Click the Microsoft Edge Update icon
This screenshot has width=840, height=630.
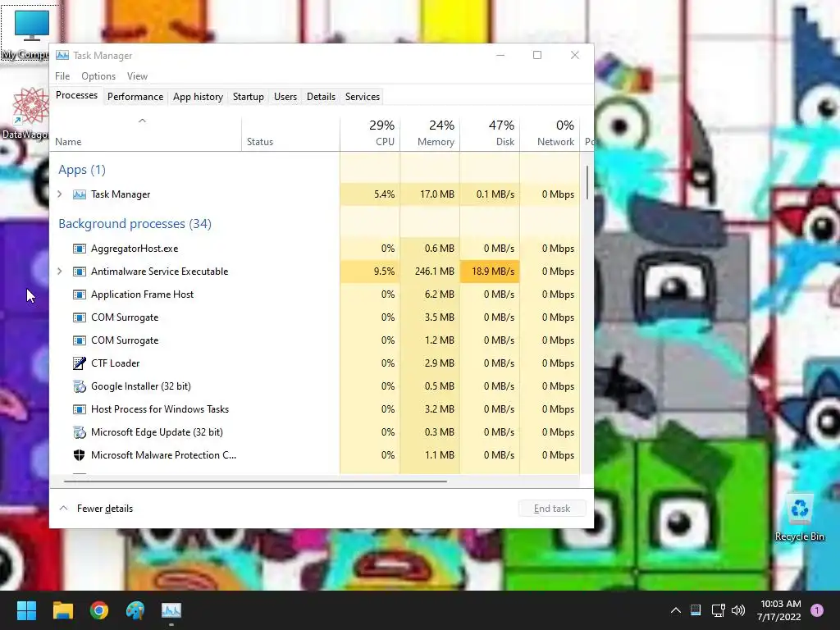point(80,431)
